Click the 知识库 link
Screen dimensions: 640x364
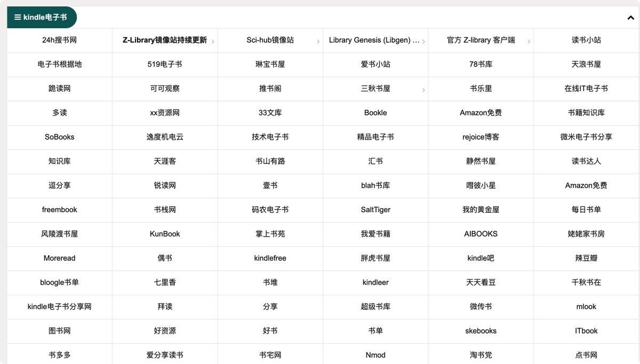click(x=60, y=161)
